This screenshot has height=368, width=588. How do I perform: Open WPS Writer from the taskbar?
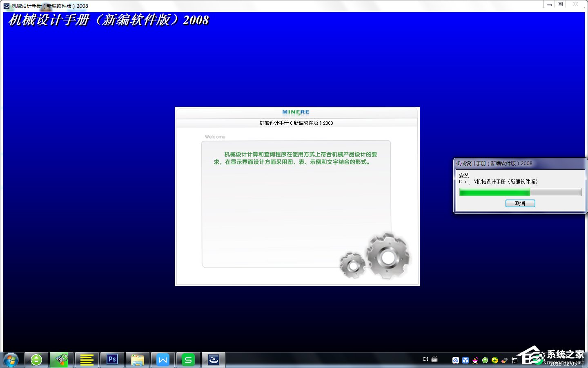(x=163, y=360)
